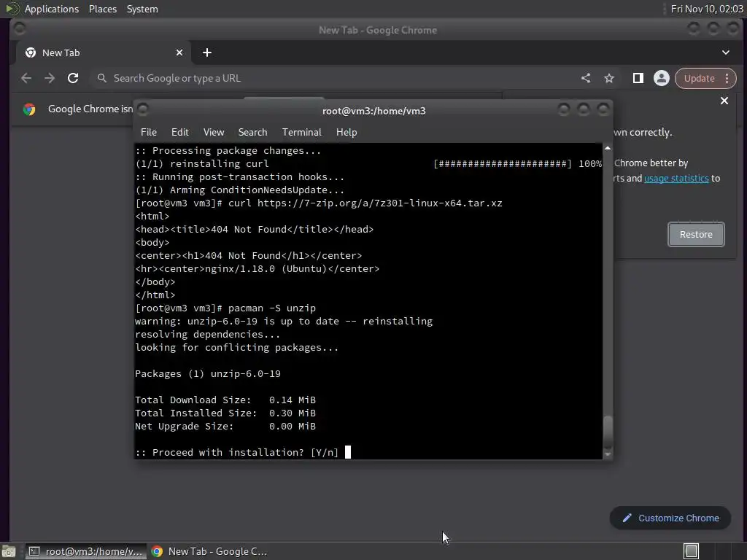Open Chrome's side panel icon
The image size is (747, 560).
coord(638,78)
